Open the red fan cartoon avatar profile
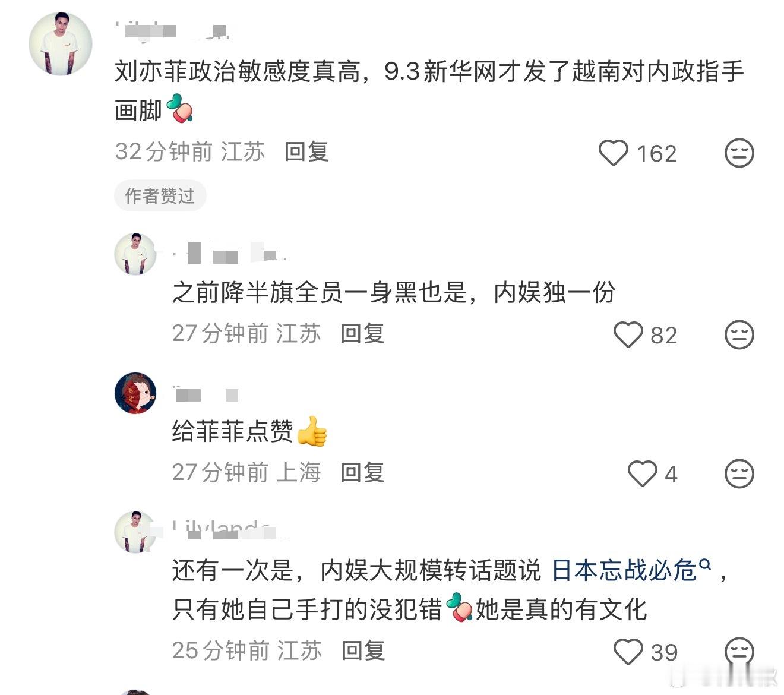The width and height of the screenshot is (784, 695). [x=135, y=393]
